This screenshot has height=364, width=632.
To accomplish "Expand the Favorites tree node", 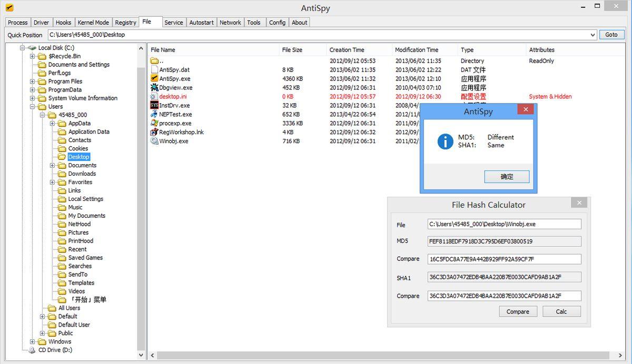I will tap(53, 183).
